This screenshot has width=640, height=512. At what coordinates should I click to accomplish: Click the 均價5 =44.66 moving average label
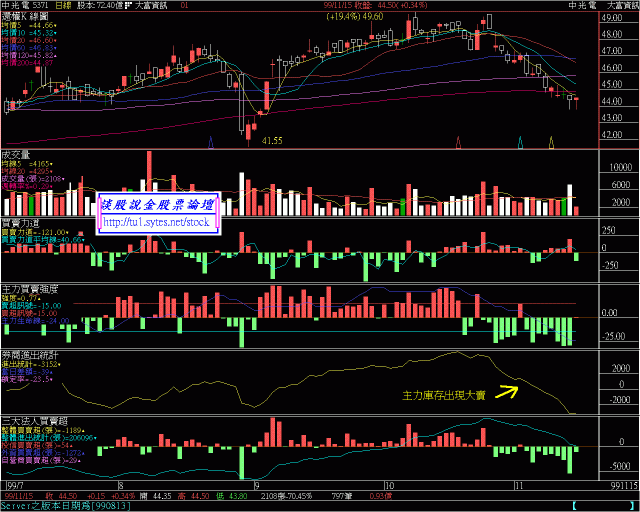click(x=29, y=25)
